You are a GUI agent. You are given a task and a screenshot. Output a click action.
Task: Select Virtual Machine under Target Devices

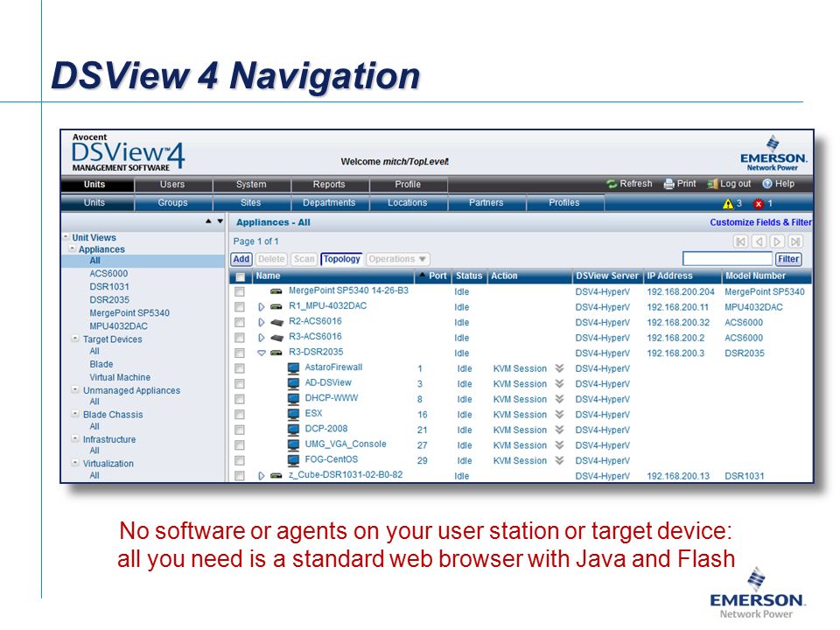120,378
